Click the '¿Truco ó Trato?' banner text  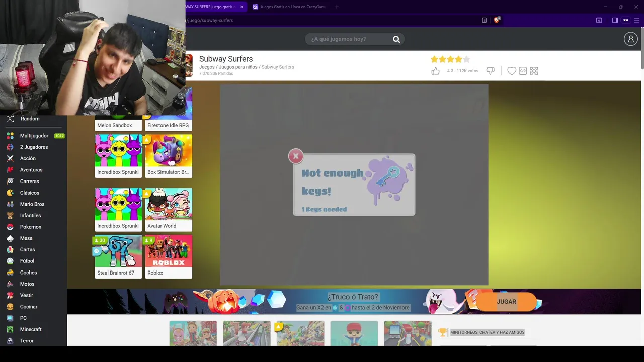tap(353, 297)
